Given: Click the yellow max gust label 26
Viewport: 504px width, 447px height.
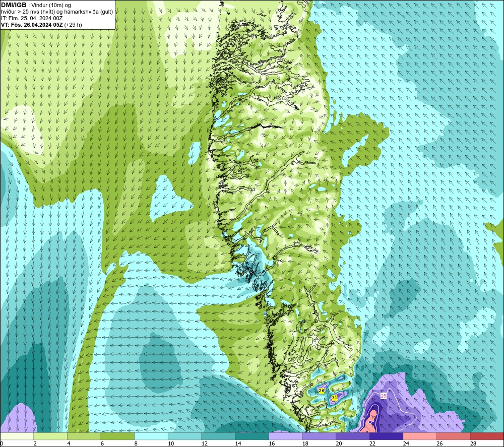Looking at the screenshot, I should pos(322,391).
